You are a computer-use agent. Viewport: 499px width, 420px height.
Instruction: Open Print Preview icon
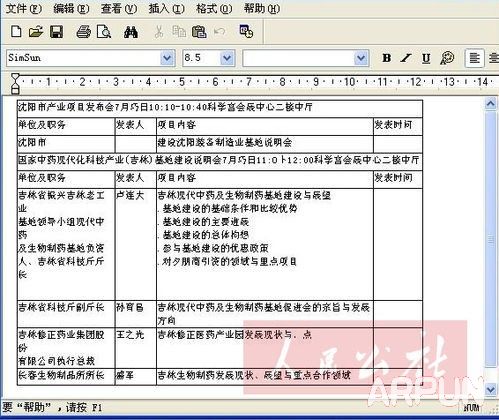click(x=104, y=32)
